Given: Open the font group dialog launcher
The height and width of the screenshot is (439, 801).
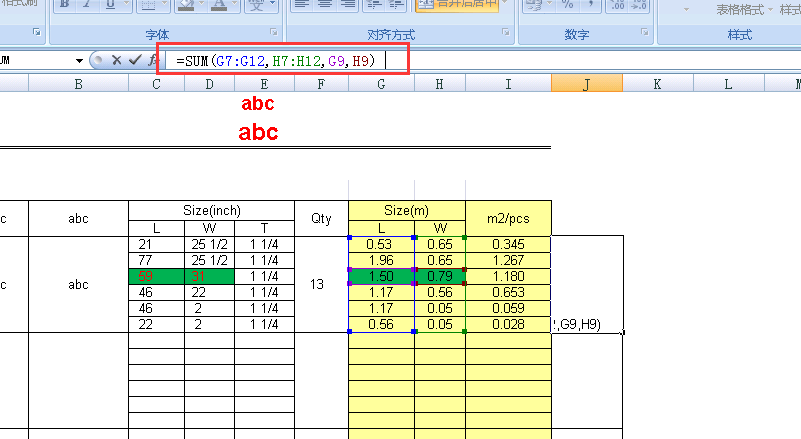Looking at the screenshot, I should [x=273, y=35].
